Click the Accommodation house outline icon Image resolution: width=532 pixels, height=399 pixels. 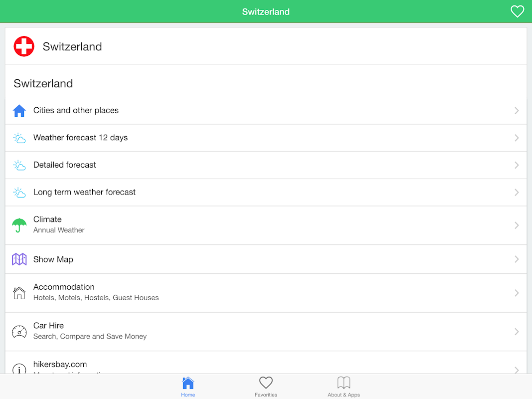[x=19, y=293]
